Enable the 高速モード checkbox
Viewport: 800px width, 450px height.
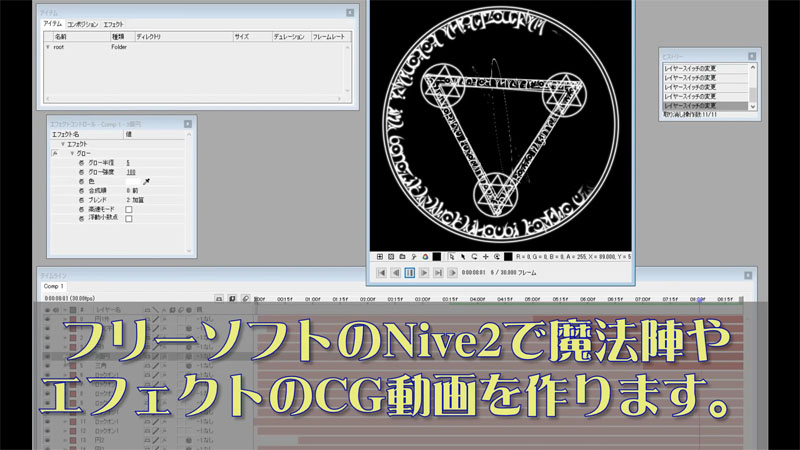point(129,209)
